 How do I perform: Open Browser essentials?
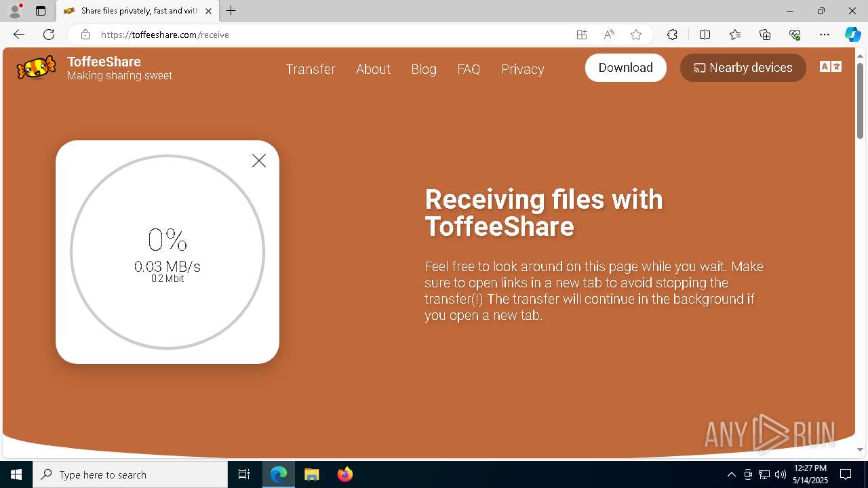pyautogui.click(x=795, y=35)
